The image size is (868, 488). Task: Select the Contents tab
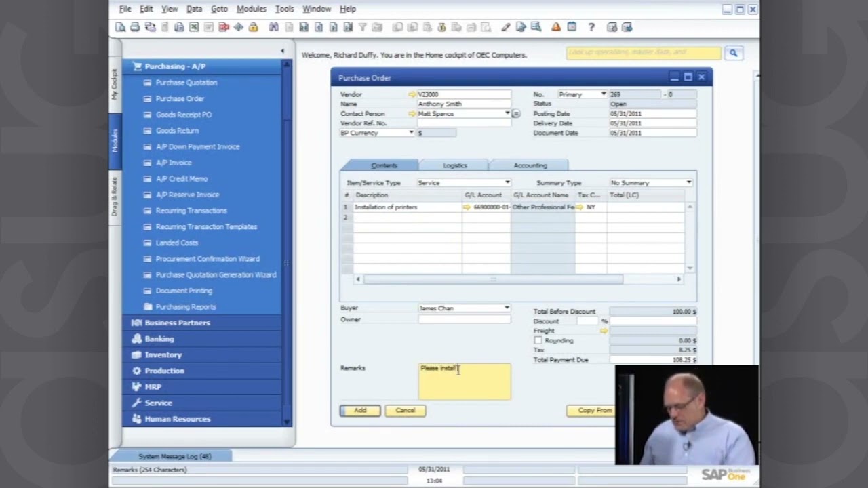tap(384, 165)
